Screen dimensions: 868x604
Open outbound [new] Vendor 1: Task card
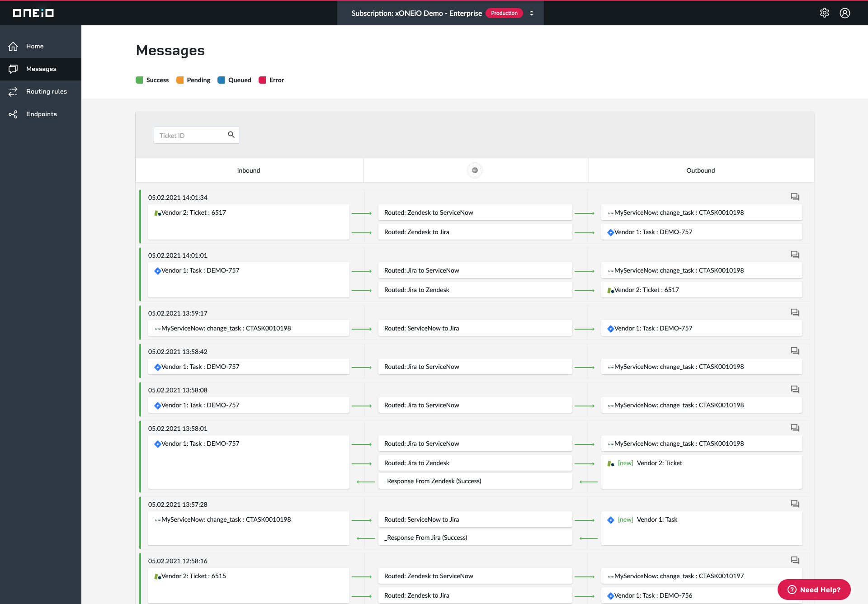(x=702, y=528)
